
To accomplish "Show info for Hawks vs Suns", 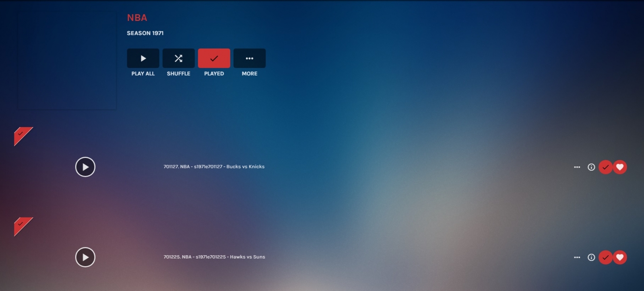I will [x=591, y=257].
